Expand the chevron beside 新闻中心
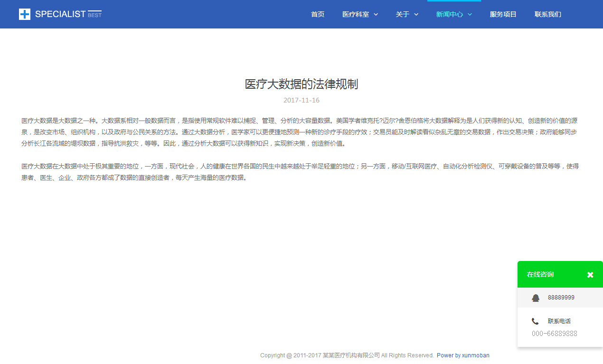 pos(470,14)
